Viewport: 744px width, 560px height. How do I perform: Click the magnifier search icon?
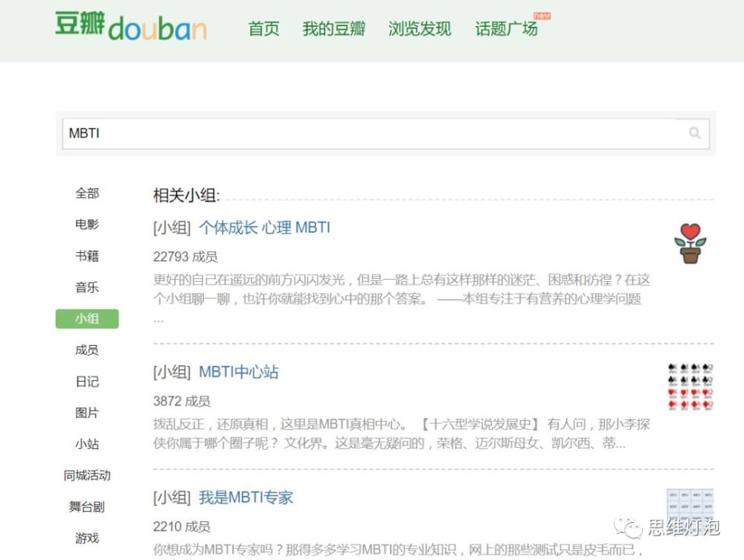(x=695, y=133)
